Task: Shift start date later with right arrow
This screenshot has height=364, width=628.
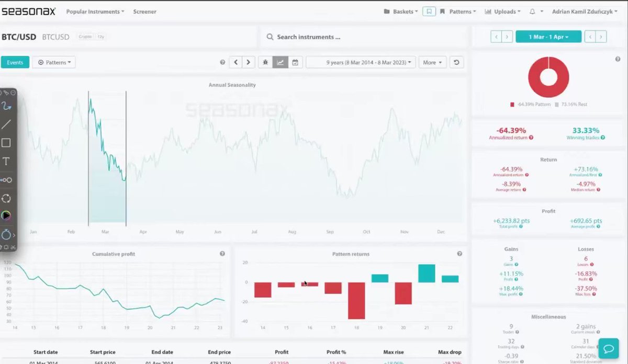Action: [507, 37]
